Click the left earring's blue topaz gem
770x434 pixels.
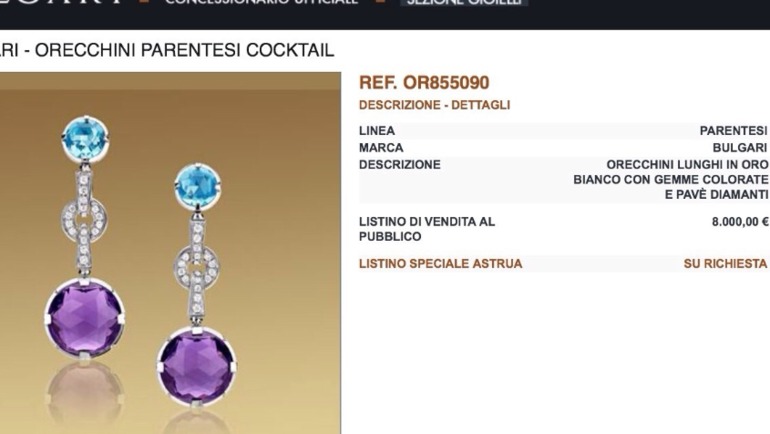click(85, 138)
